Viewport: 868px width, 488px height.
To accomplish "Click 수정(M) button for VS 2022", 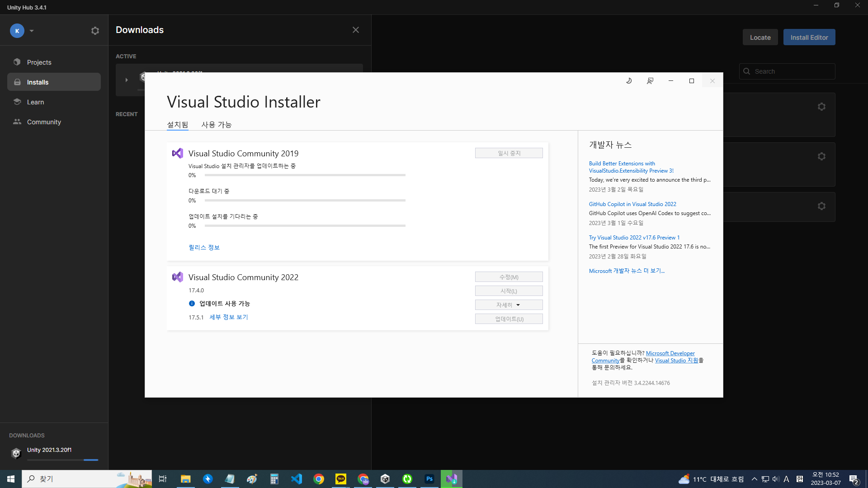I will click(509, 277).
